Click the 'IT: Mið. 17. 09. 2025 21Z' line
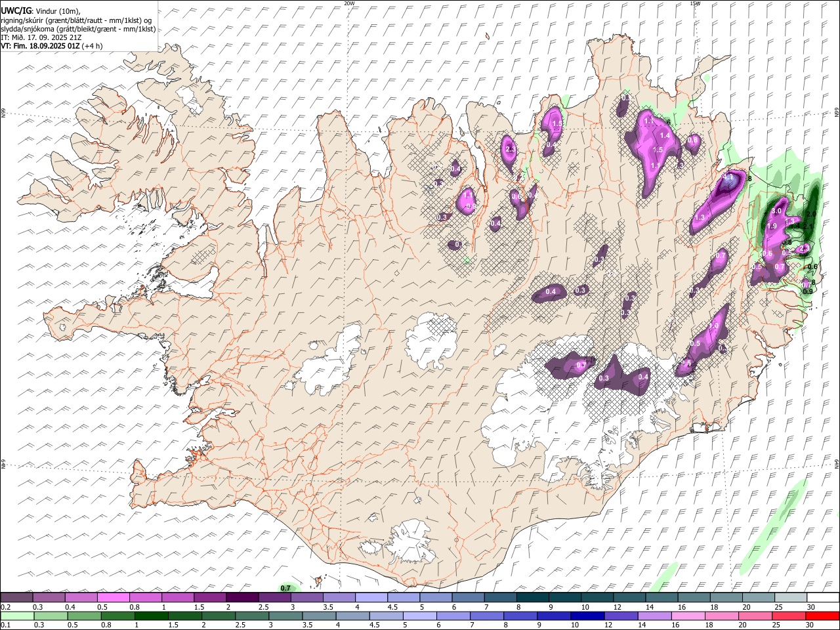The image size is (840, 630). [41, 37]
